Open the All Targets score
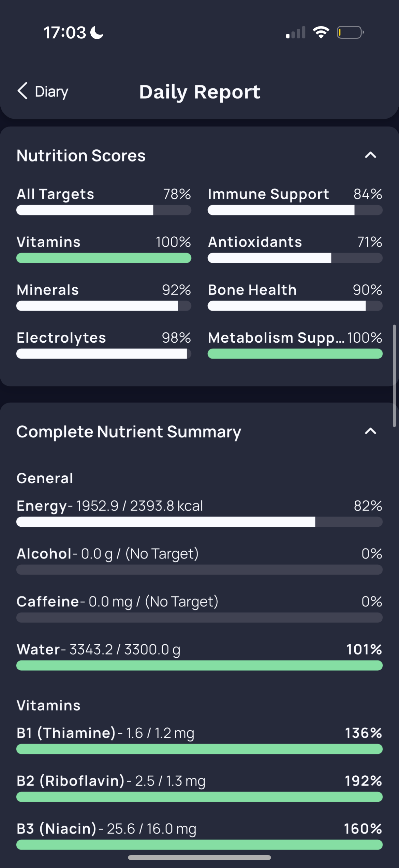The height and width of the screenshot is (868, 399). tap(104, 201)
